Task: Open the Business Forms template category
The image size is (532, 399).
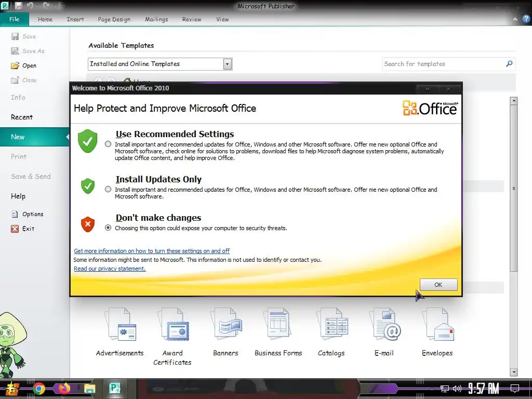Action: (278, 332)
